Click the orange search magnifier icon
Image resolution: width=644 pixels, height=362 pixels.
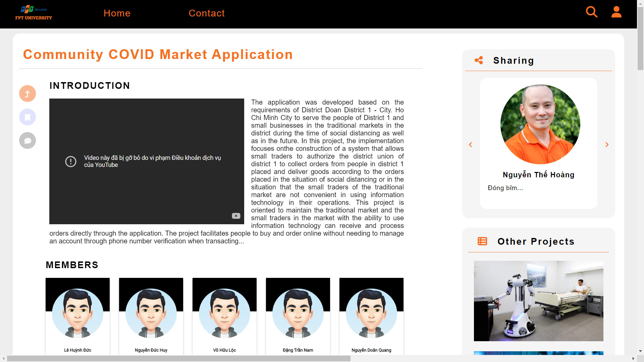coord(591,12)
